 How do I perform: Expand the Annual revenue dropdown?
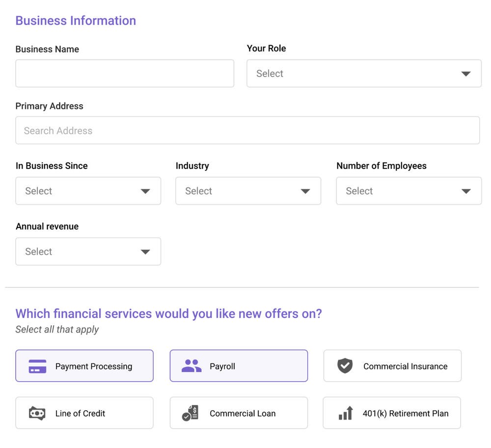[88, 252]
